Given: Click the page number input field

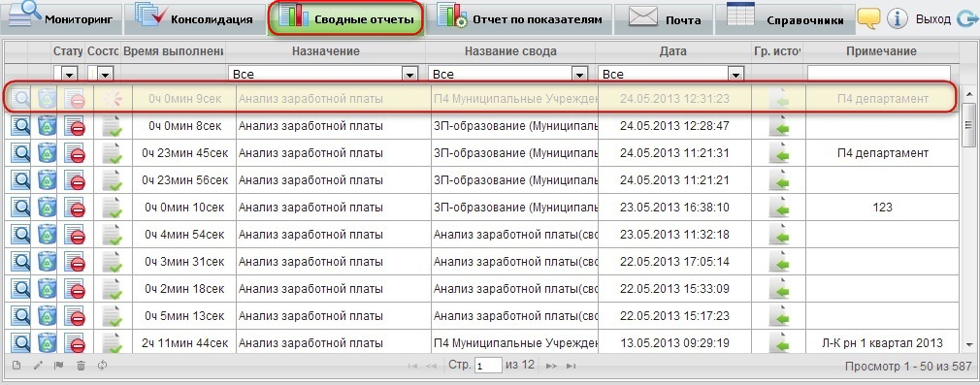Looking at the screenshot, I should click(x=488, y=366).
